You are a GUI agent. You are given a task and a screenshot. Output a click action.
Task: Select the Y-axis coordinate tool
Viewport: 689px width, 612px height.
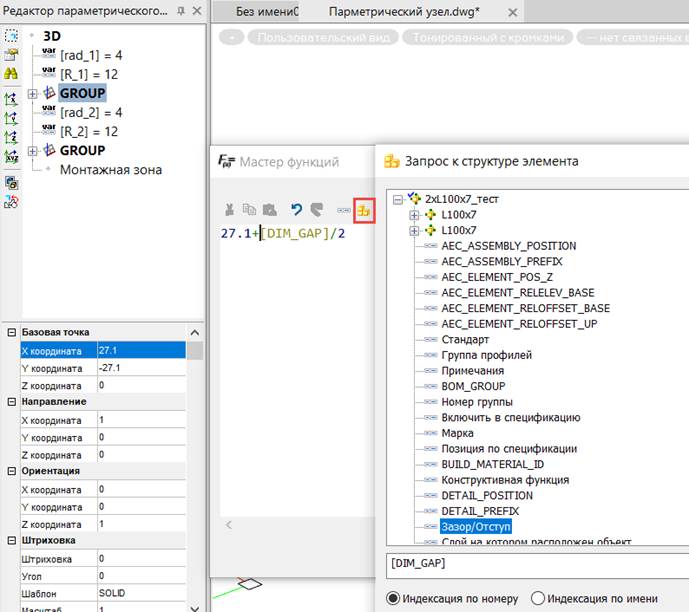pos(11,118)
